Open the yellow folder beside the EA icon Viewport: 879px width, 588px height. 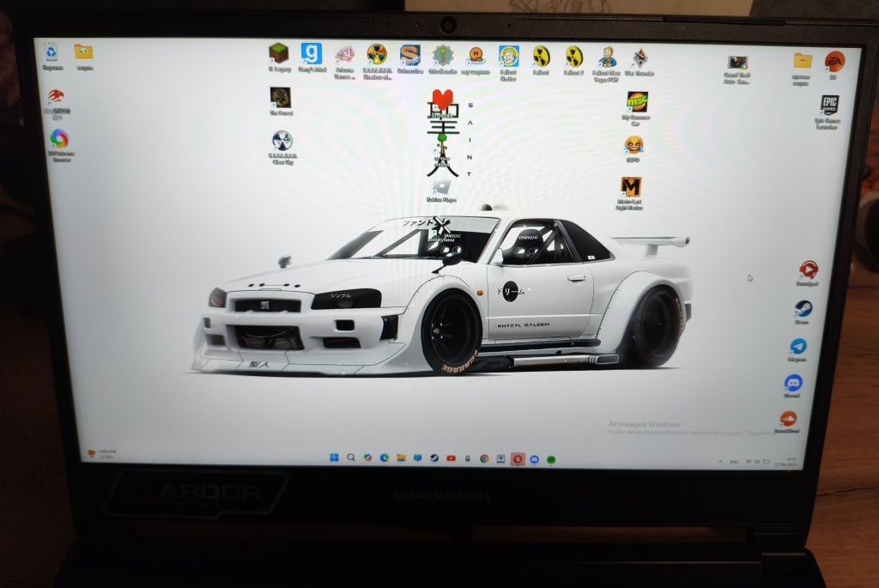tap(802, 69)
